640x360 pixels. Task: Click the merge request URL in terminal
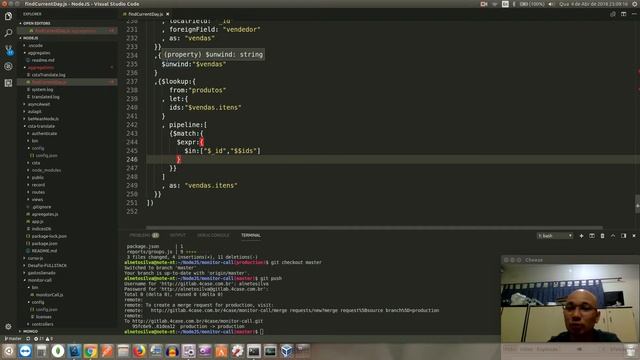click(x=295, y=310)
